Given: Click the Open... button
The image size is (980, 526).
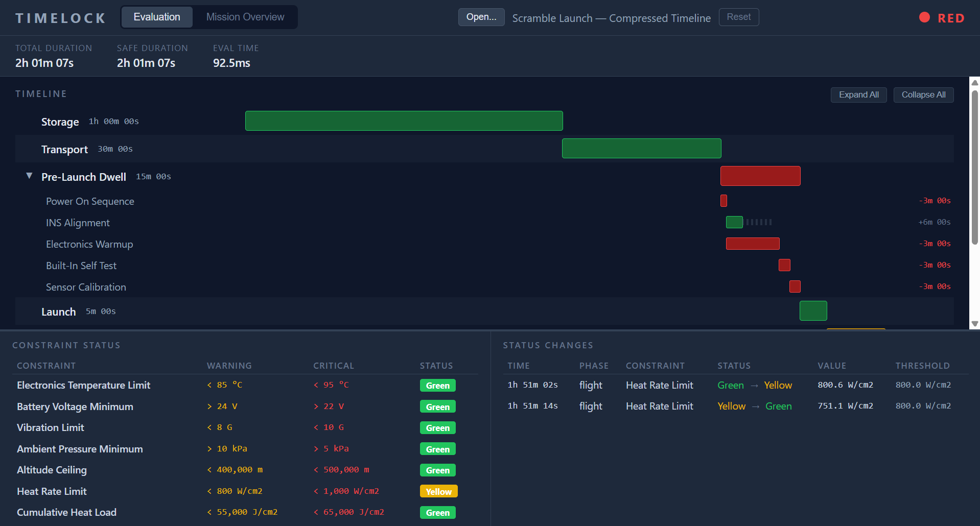Looking at the screenshot, I should (481, 17).
